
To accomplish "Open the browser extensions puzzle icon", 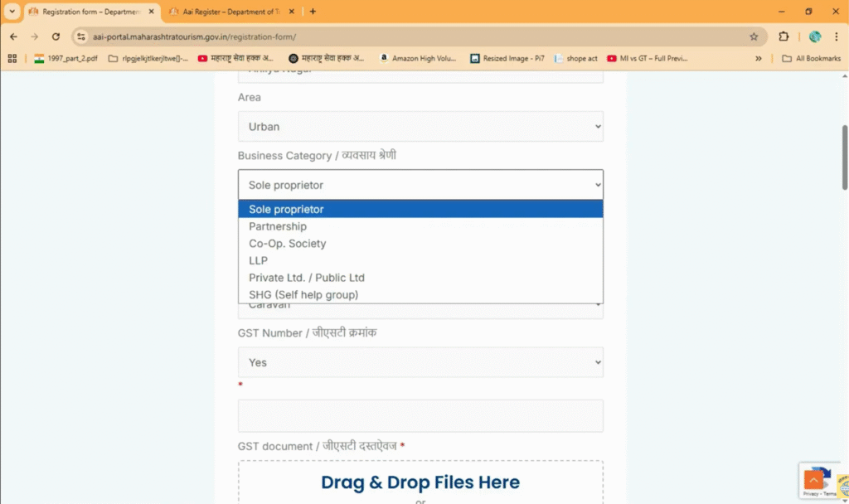I will tap(784, 36).
